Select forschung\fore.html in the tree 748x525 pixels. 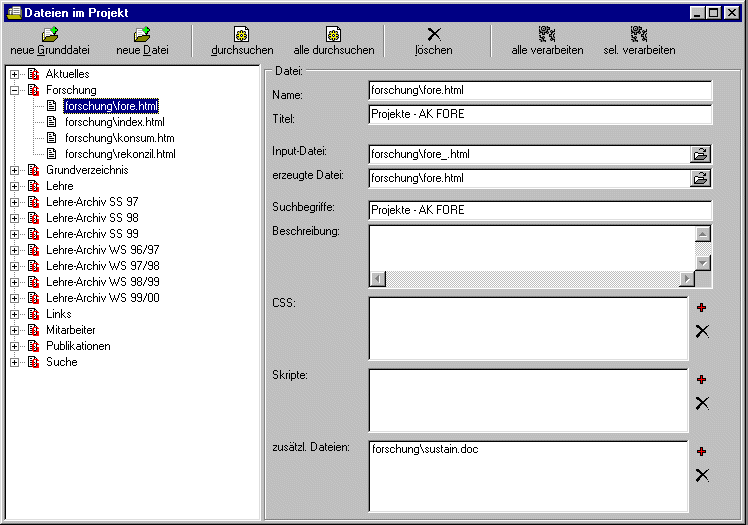[111, 106]
